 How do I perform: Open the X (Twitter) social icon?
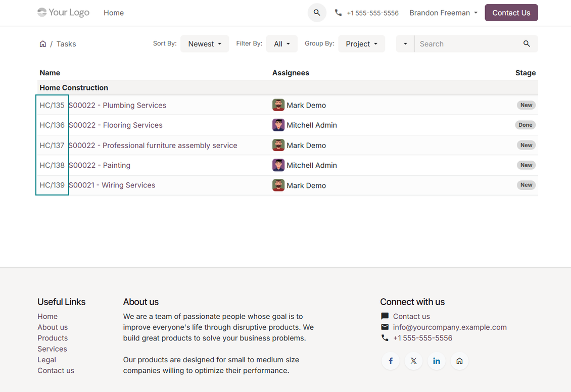point(413,361)
